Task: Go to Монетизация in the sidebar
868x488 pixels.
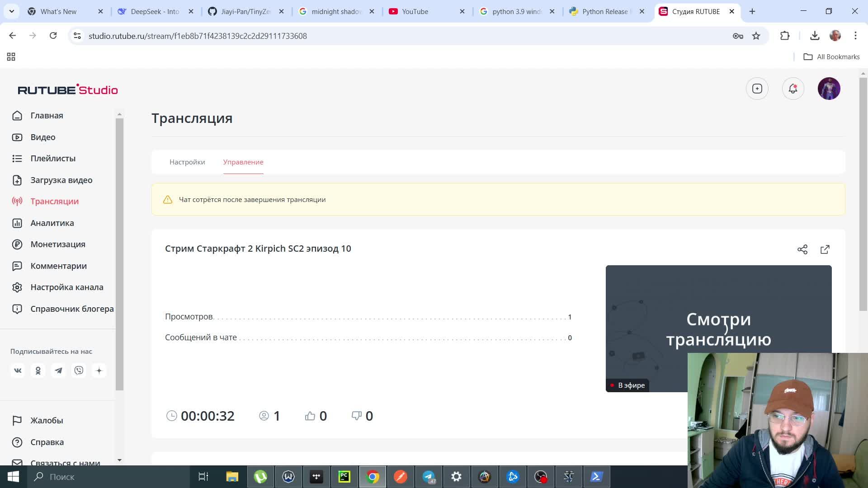Action: [57, 244]
